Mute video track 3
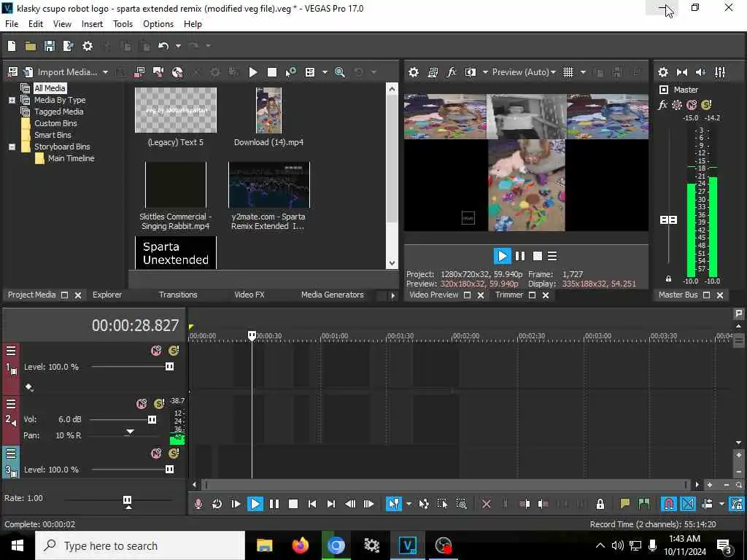Viewport: 747px width, 560px height. 156,454
